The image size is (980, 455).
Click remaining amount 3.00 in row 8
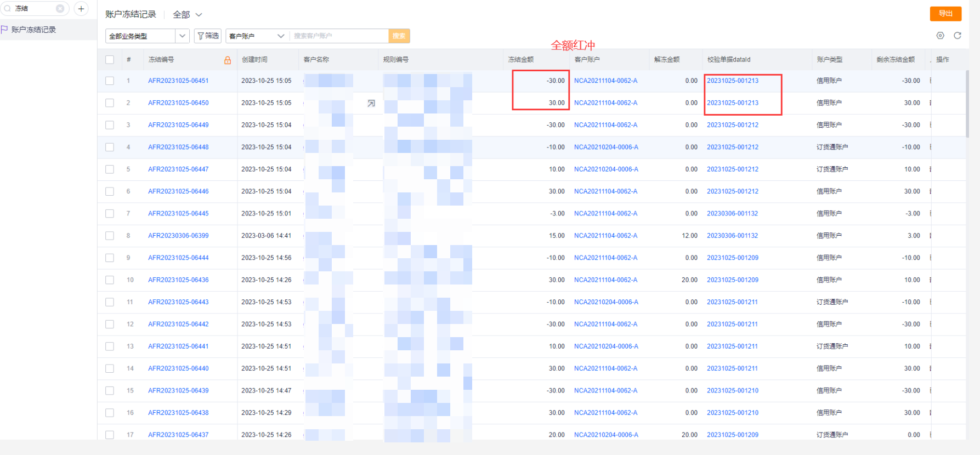(x=914, y=236)
